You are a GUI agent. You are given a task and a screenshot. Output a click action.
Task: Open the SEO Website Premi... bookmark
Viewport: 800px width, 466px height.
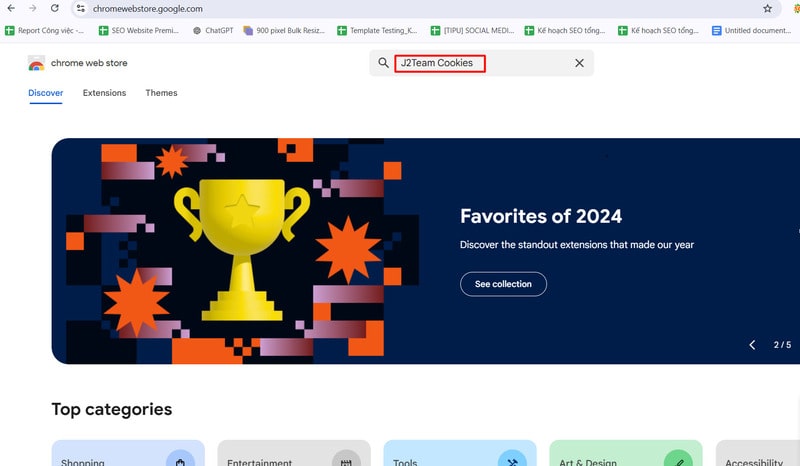(x=139, y=31)
